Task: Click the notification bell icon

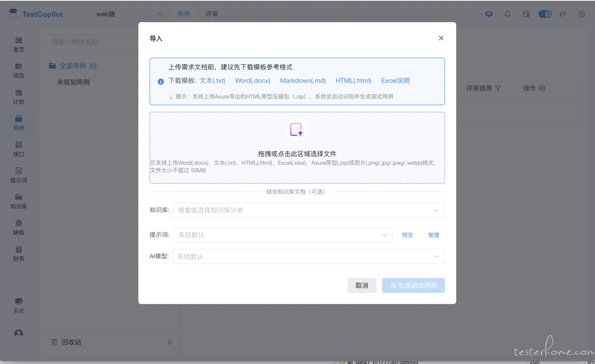Action: [507, 14]
